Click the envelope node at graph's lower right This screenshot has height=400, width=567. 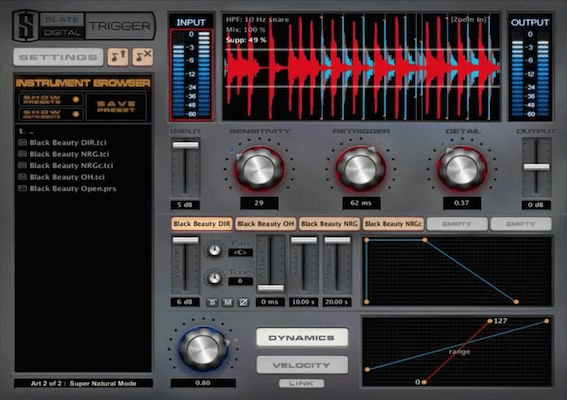[x=516, y=301]
